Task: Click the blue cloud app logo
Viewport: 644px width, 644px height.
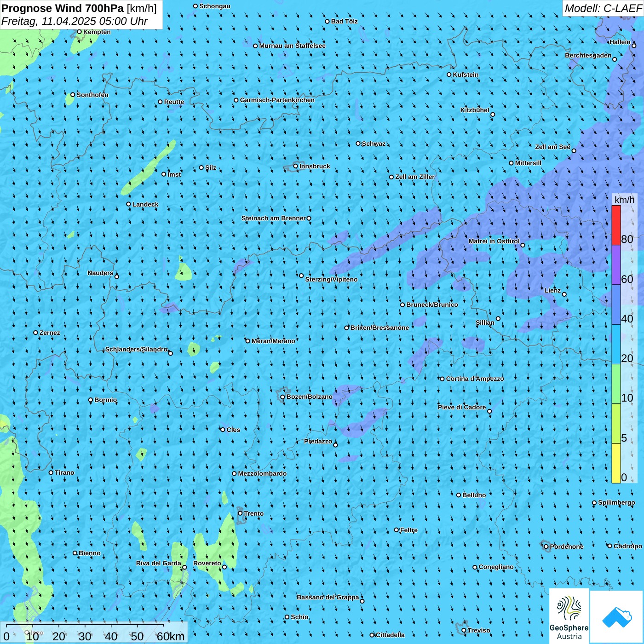Action: [x=617, y=617]
